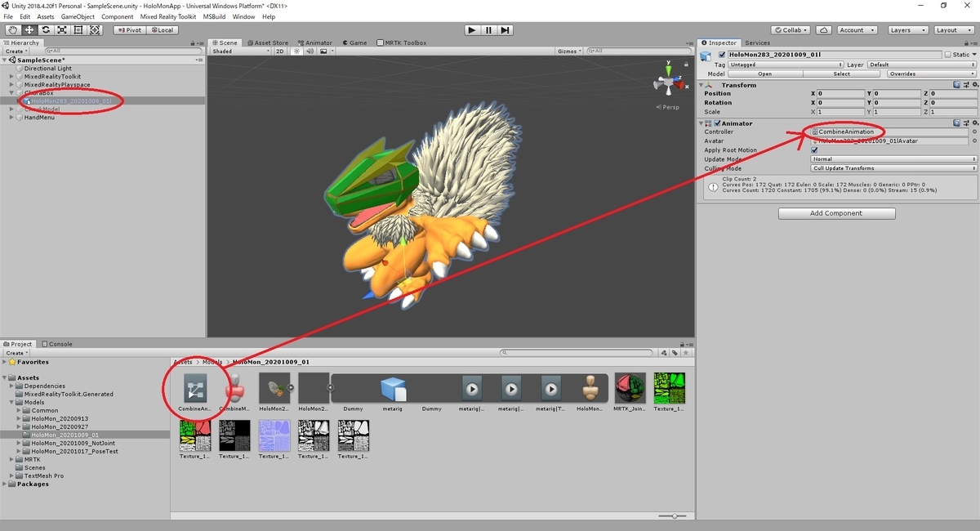This screenshot has width=980, height=531.
Task: Switch to the Services tab
Action: point(757,42)
